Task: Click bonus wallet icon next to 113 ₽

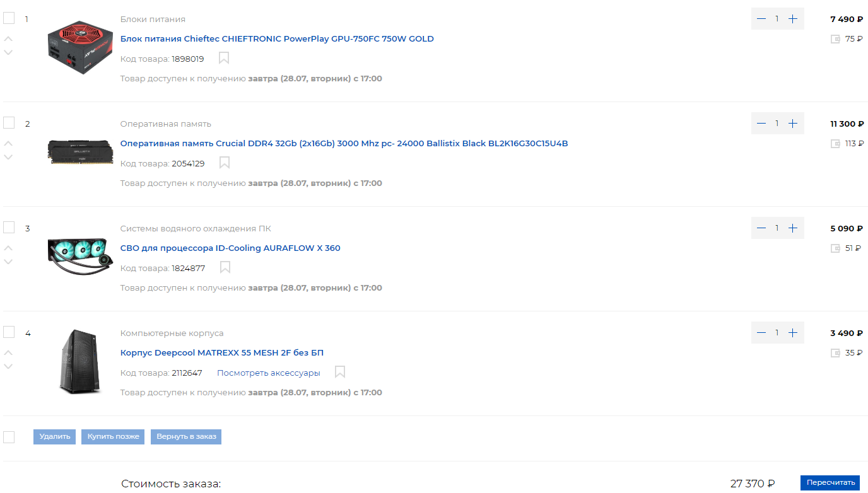Action: tap(836, 144)
